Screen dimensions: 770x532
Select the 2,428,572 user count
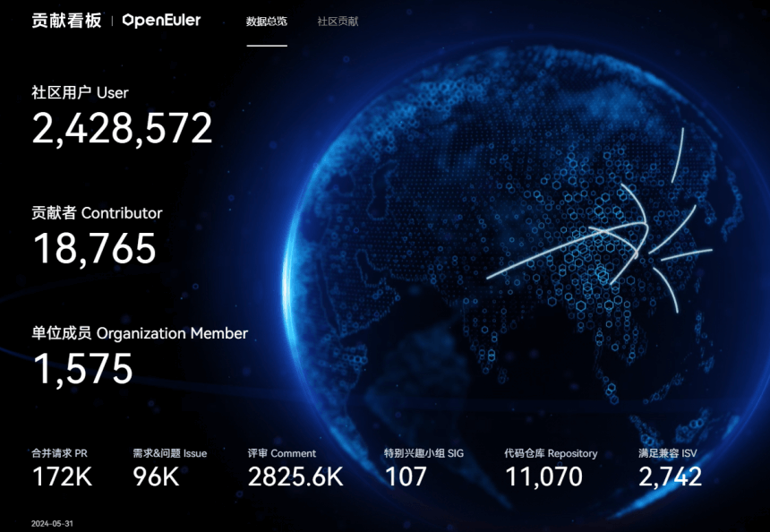click(123, 129)
